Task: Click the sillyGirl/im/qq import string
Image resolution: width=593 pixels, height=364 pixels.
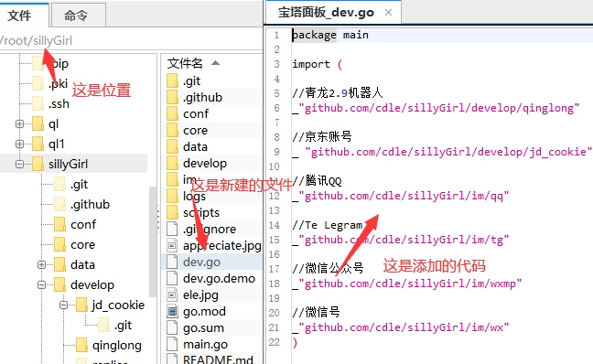Action: point(404,196)
